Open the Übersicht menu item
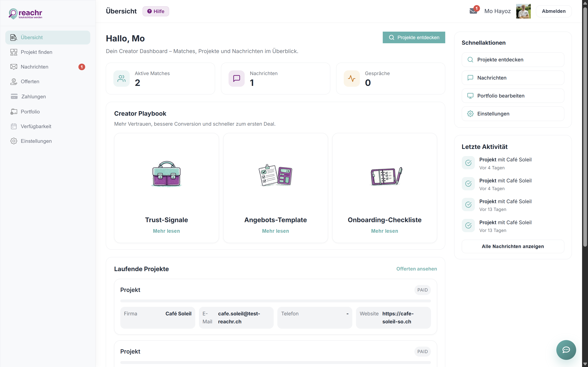The width and height of the screenshot is (588, 367). tap(48, 37)
